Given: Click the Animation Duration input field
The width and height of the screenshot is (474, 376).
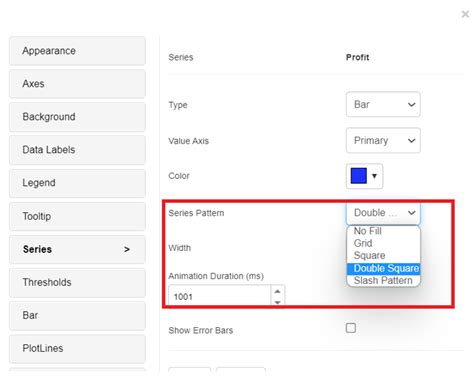Looking at the screenshot, I should coord(220,296).
